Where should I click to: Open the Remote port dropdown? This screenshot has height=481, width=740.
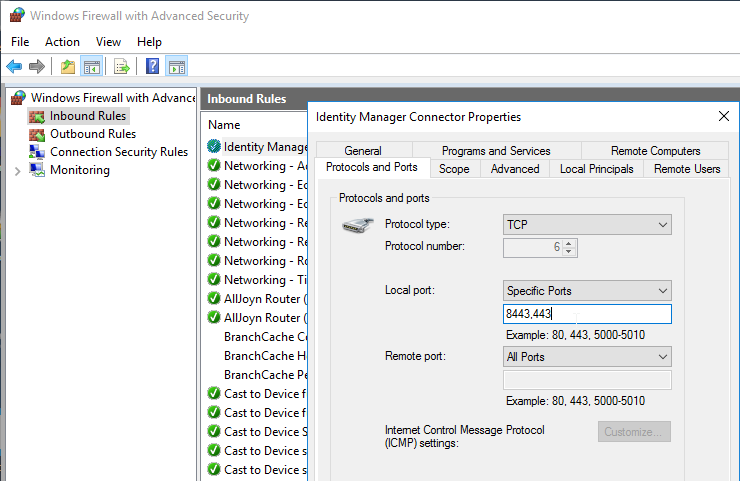pos(587,357)
